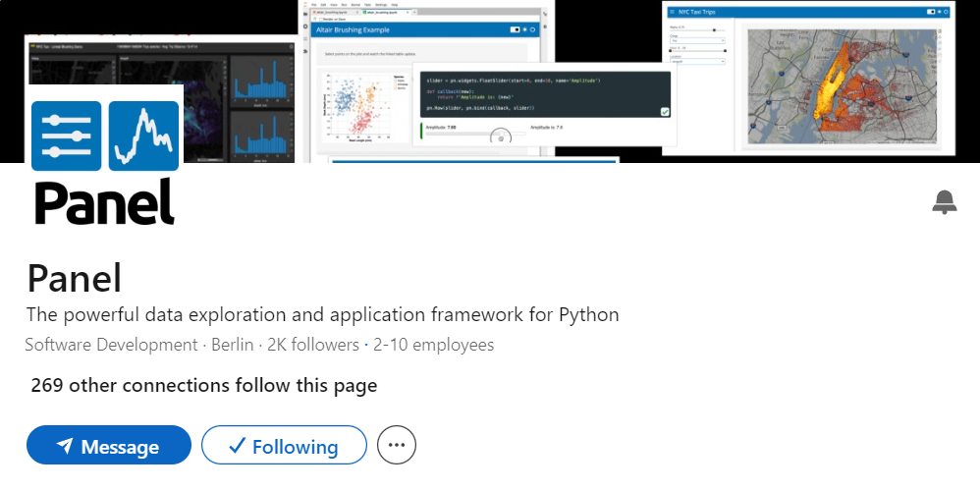980x491 pixels.
Task: Click the tagline about Python framework
Action: tap(322, 314)
